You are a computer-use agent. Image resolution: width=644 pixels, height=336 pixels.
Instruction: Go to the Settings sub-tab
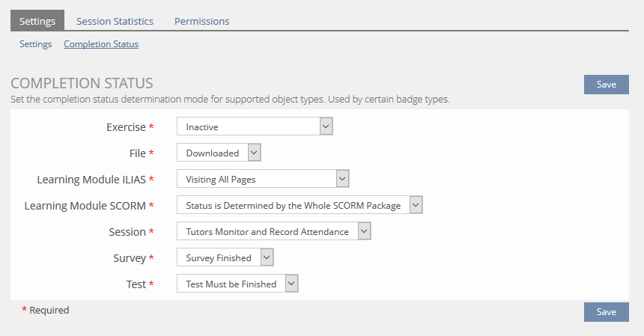(x=35, y=44)
